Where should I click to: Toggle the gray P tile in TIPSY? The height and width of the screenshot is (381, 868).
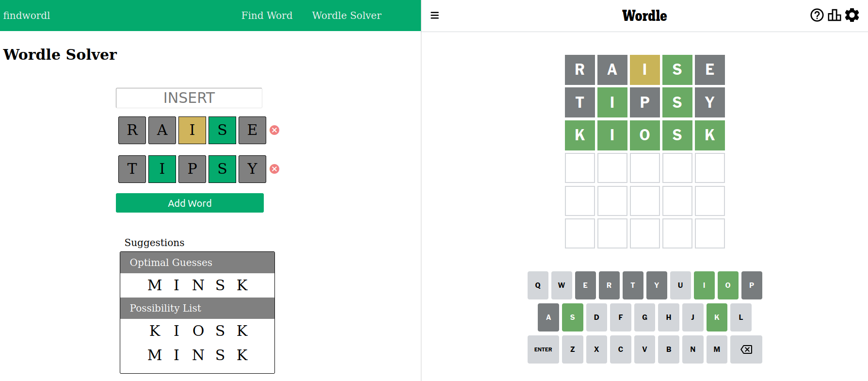point(192,169)
